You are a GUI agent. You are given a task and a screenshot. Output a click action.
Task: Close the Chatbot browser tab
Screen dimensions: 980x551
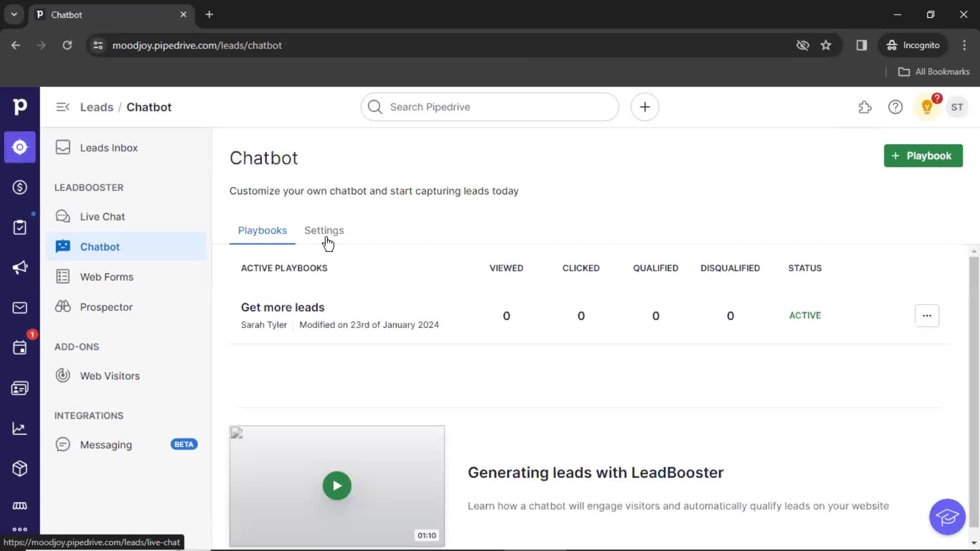point(183,14)
